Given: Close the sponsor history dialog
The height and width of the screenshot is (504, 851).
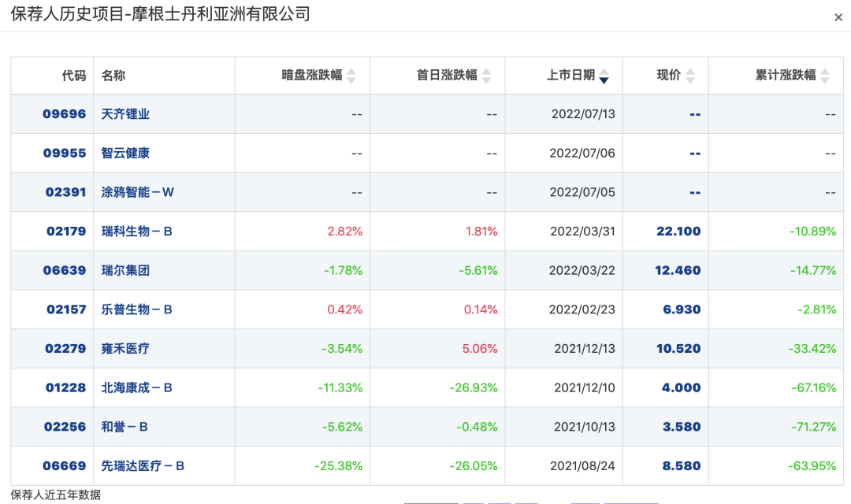Looking at the screenshot, I should (x=838, y=17).
